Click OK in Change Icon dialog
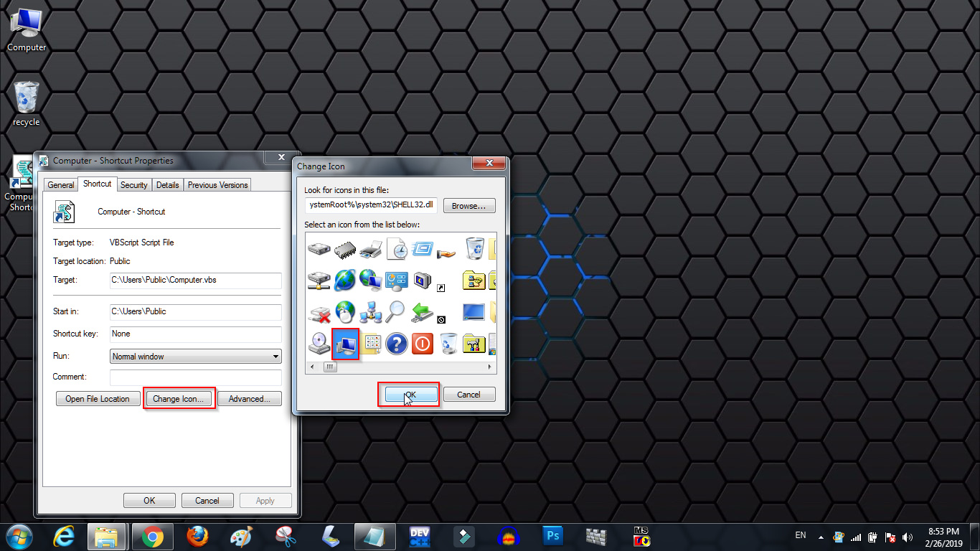Image resolution: width=980 pixels, height=551 pixels. coord(410,395)
